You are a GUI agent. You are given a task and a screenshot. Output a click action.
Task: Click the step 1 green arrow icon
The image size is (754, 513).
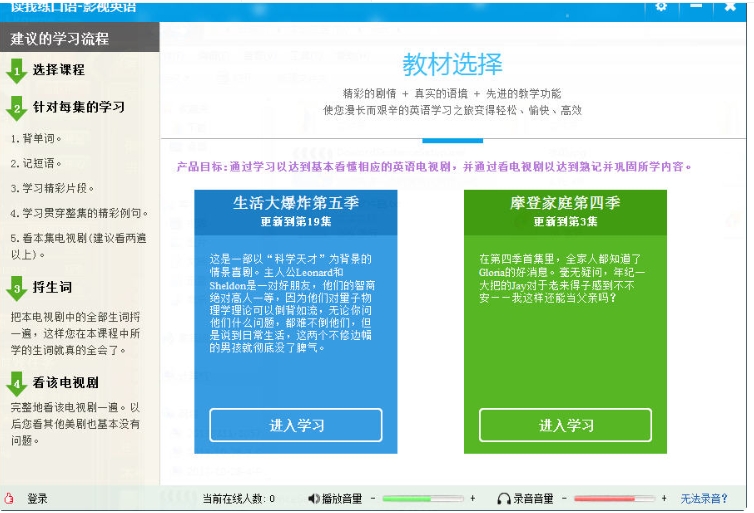(16, 71)
